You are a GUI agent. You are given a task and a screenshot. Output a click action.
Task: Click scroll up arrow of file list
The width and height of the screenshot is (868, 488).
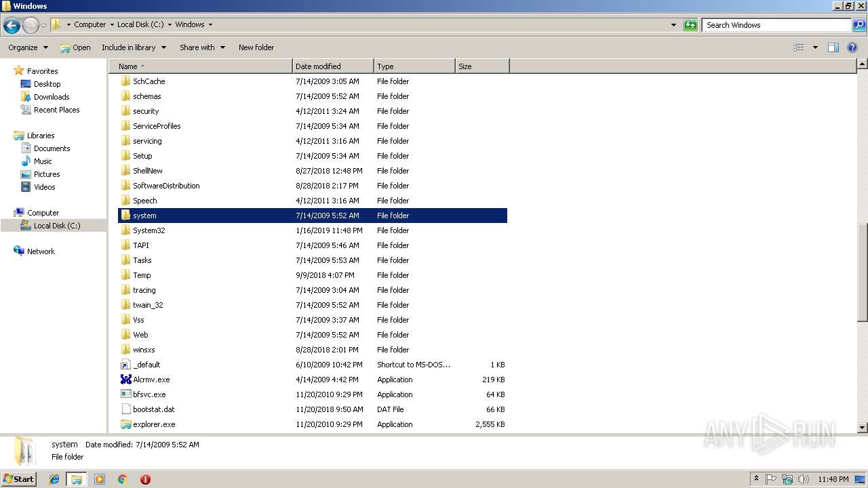click(x=863, y=64)
